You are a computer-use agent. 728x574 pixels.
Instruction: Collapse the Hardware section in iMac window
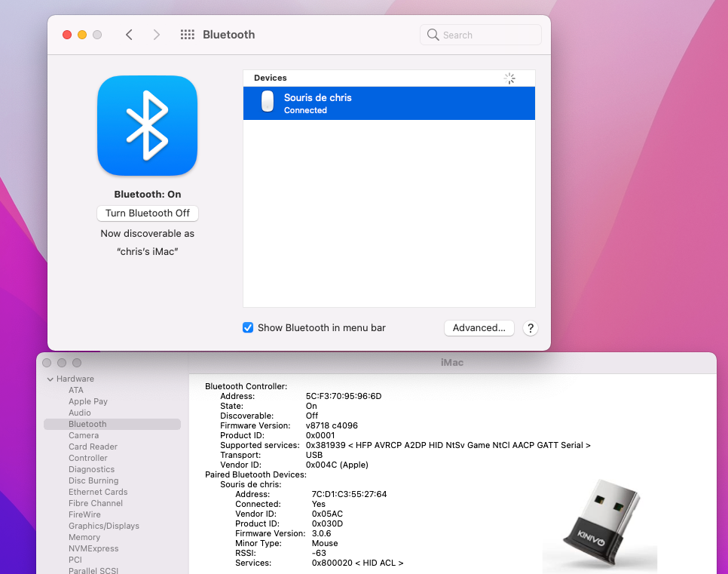pos(50,379)
